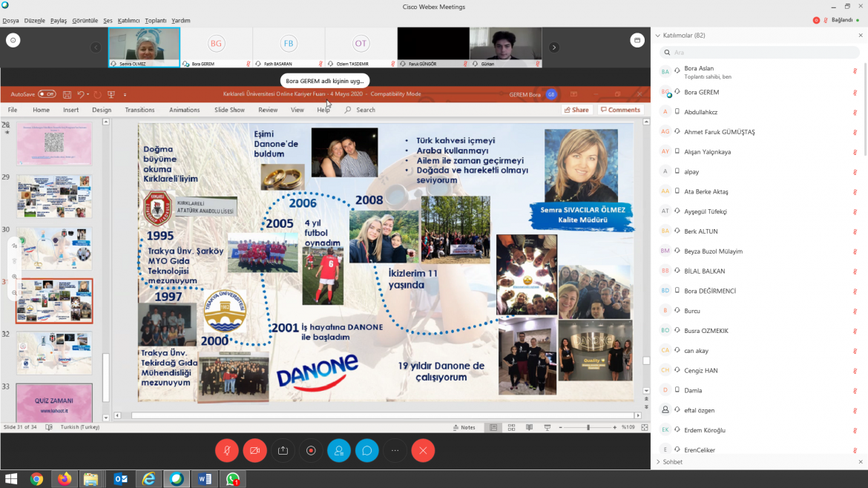Viewport: 868px width, 488px height.
Task: Click mute indicator for Abdullahkcz
Action: [x=855, y=112]
